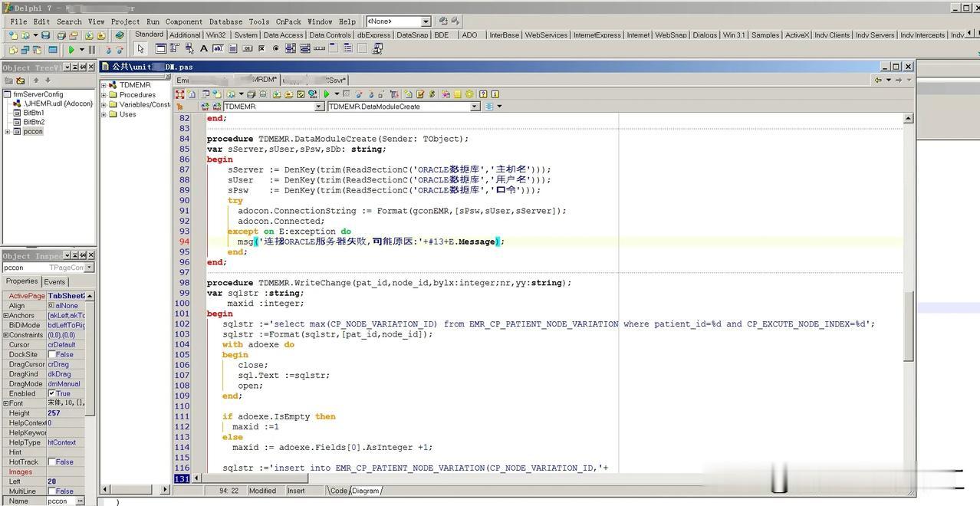Toggle the Enabled True checkbox
980x506 pixels.
[x=51, y=393]
